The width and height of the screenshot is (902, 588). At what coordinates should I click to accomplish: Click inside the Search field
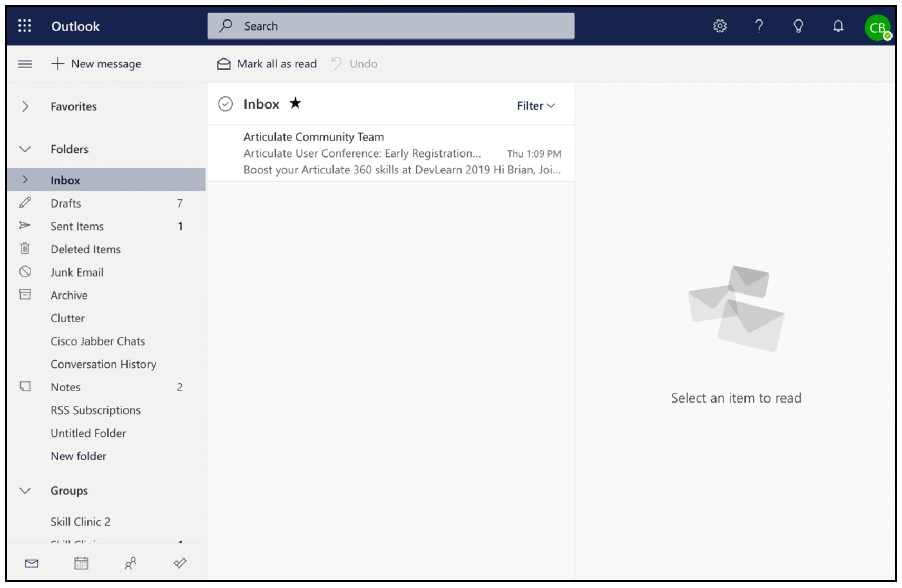click(390, 26)
